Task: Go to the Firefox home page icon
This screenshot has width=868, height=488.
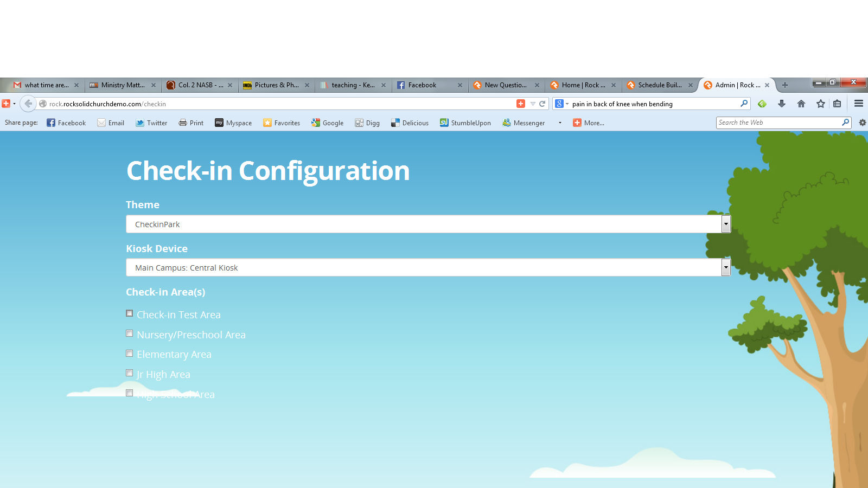Action: click(x=801, y=104)
